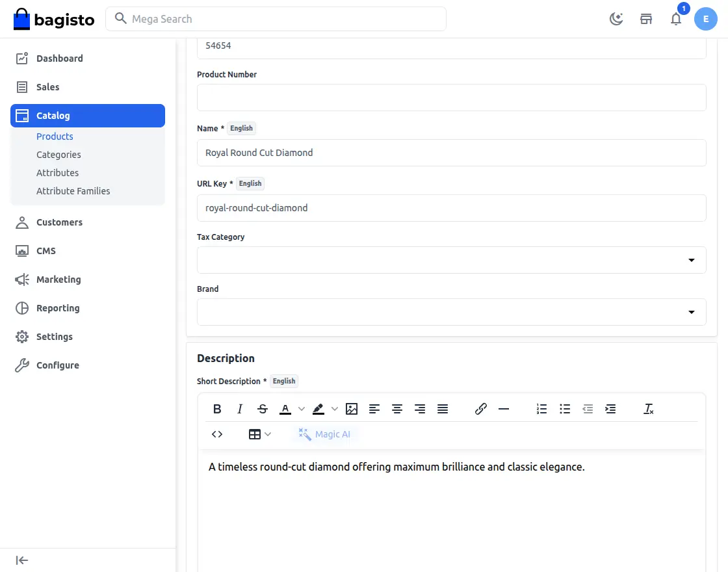728x572 pixels.
Task: Center-align the description text
Action: [397, 409]
